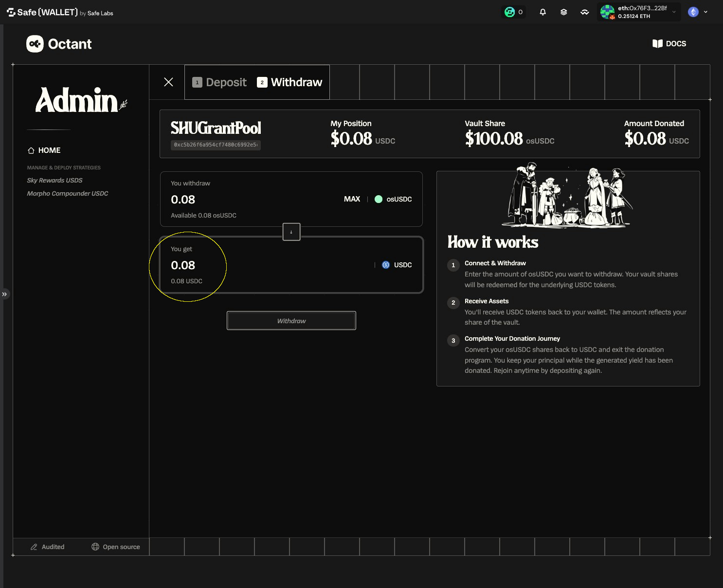Click the MANAGE & DEPLOY STRATEGIES label

click(64, 167)
